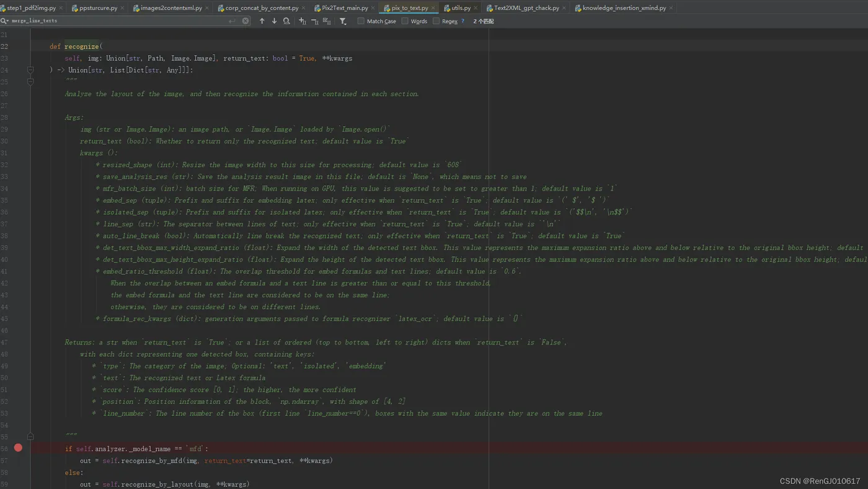
Task: Click Select All Occurrences icon
Action: [327, 21]
